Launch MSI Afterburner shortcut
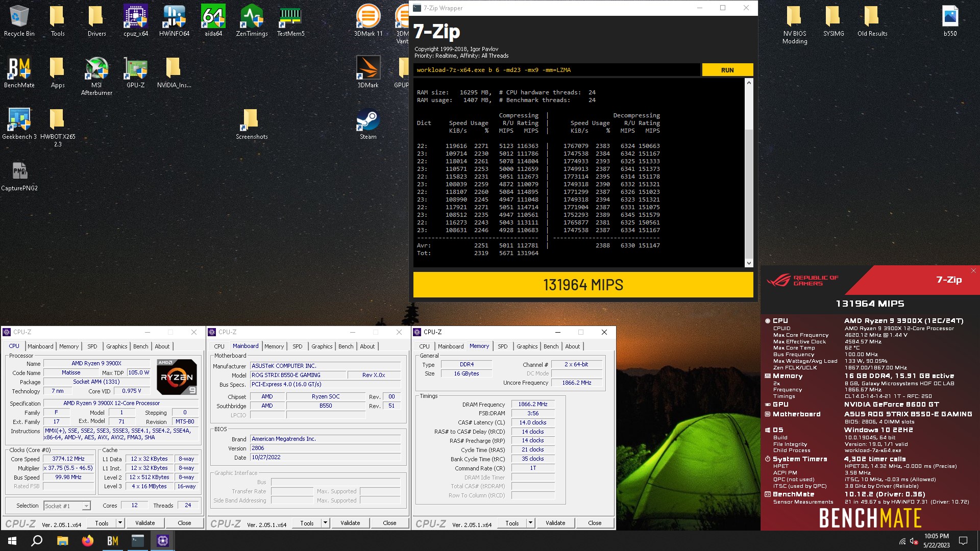This screenshot has width=980, height=551. (96, 77)
